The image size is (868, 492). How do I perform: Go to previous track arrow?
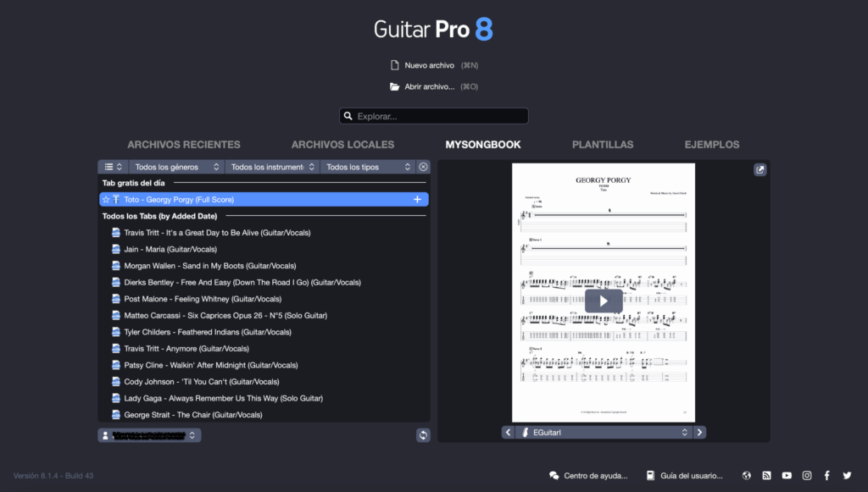click(509, 432)
